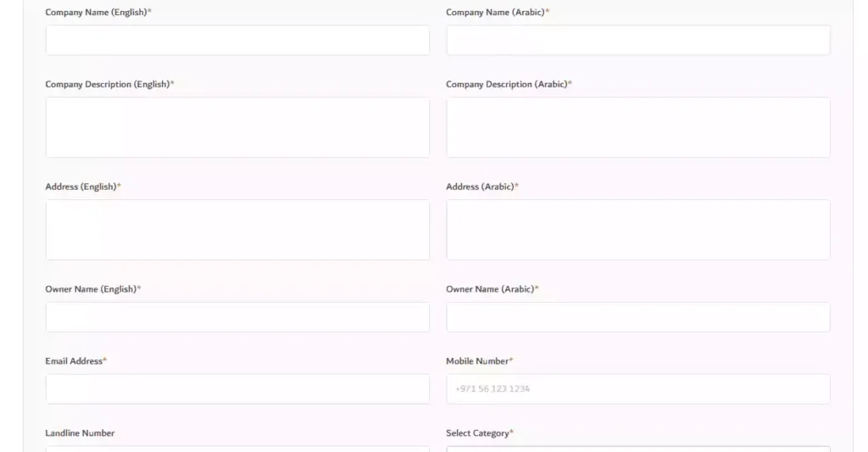Screen dimensions: 868x452
Task: Click the "Owner Name (Arabic)" label
Action: pos(490,289)
